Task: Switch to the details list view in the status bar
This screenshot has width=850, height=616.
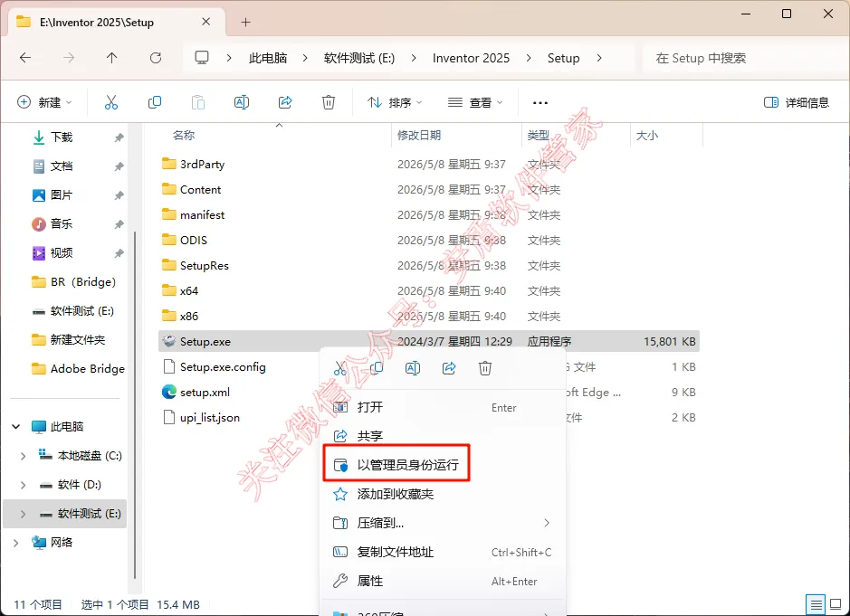Action: 816,604
